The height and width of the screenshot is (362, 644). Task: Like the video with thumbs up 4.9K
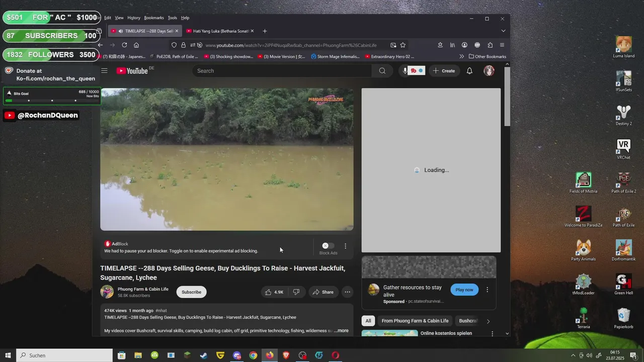click(274, 292)
